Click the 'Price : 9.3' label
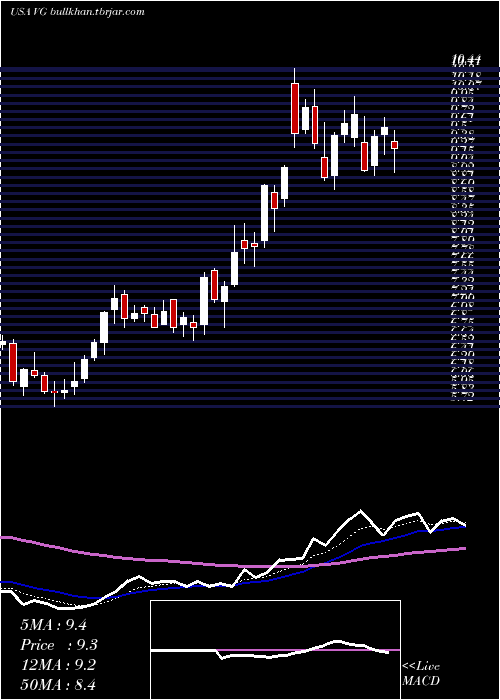Viewport: 500px width, 700px height. [x=59, y=645]
